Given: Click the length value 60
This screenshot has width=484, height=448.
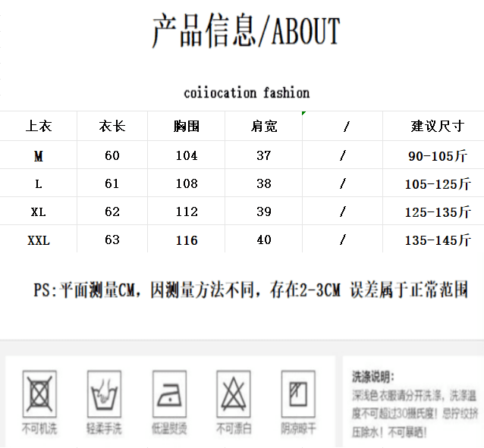Looking at the screenshot, I should click(112, 155).
